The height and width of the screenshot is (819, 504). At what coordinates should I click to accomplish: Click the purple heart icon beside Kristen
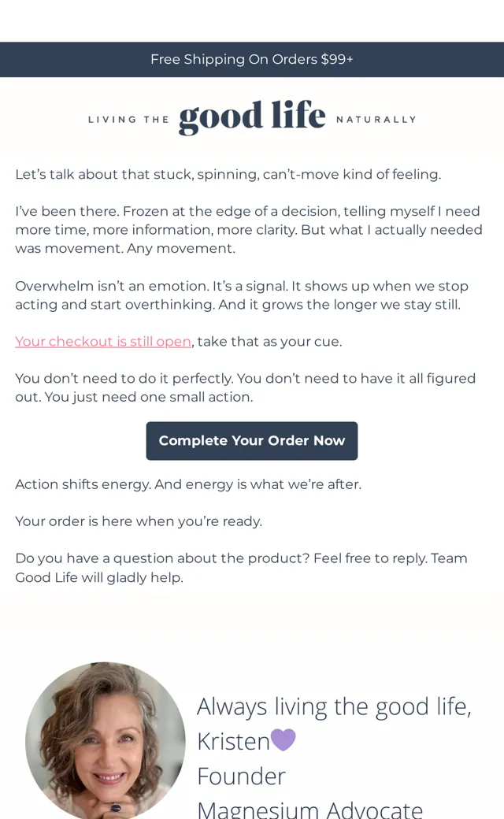[283, 739]
